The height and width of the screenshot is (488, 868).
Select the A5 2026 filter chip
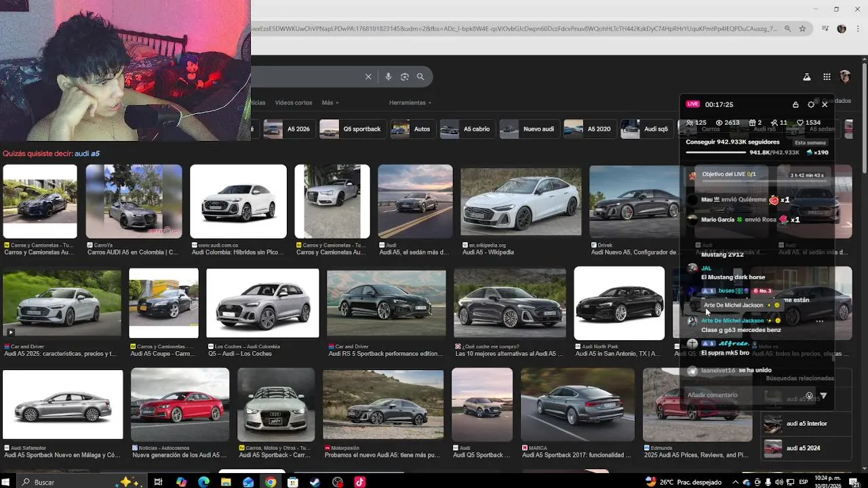(288, 129)
